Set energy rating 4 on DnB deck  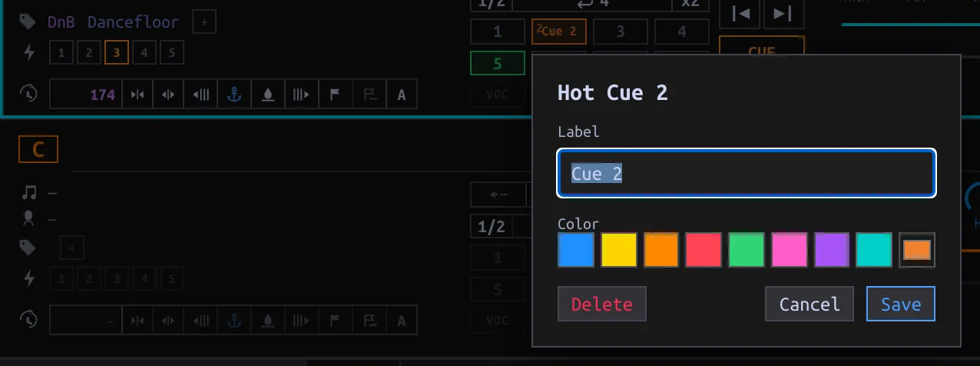[144, 52]
